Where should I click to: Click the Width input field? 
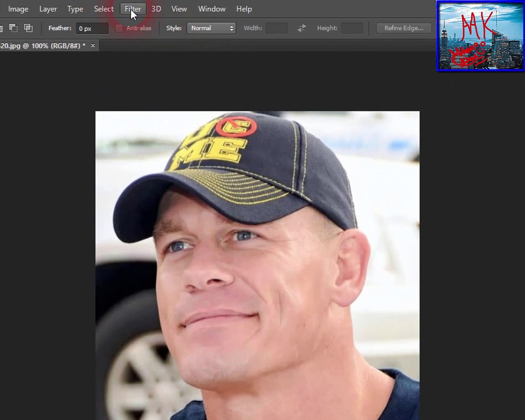pos(276,28)
